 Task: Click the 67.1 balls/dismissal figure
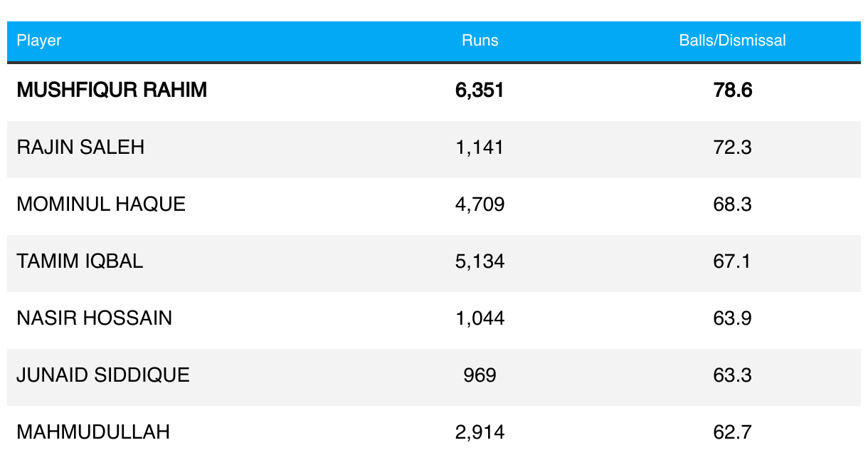[733, 261]
